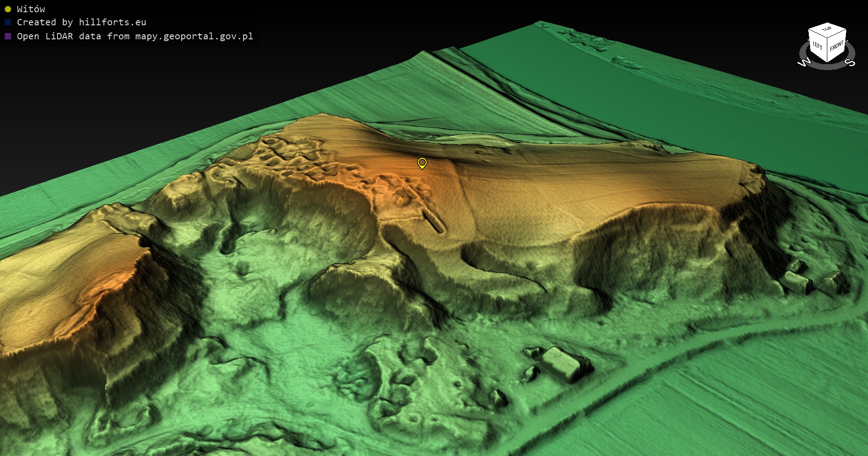
Task: Click the pair of buildings at hill's right foot
Action: pyautogui.click(x=814, y=280)
